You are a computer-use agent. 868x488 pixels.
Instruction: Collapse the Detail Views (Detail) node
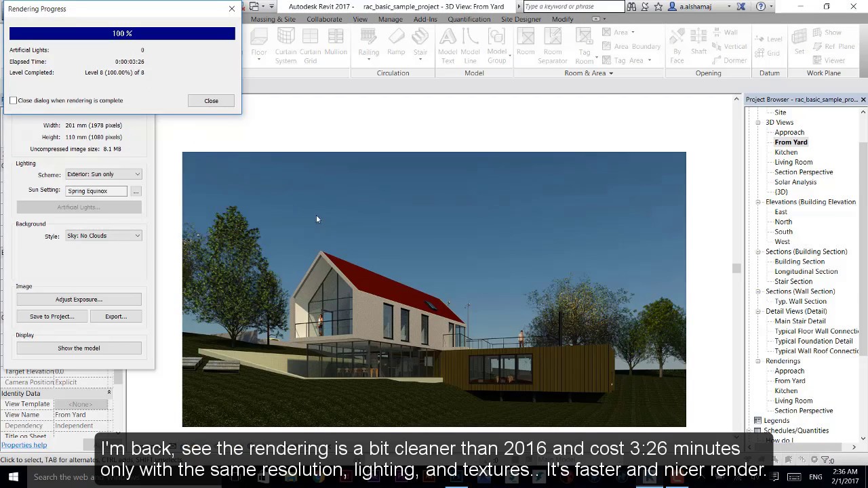758,311
